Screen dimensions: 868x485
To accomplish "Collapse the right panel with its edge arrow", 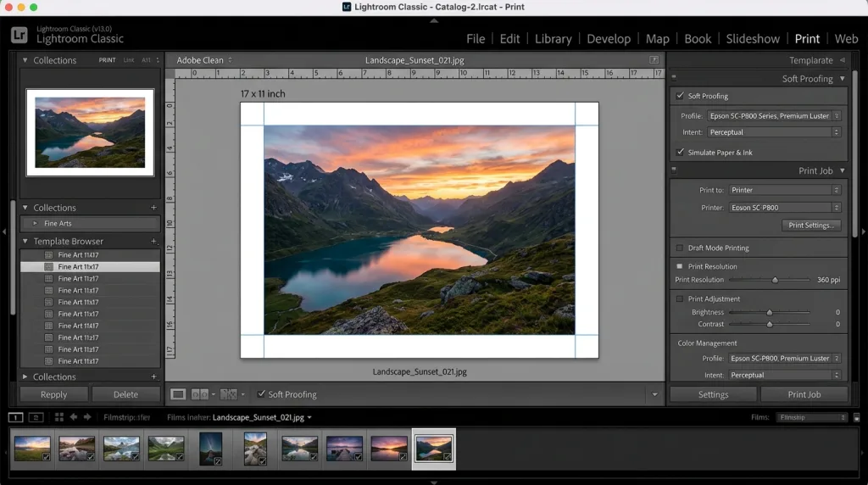I will click(864, 231).
